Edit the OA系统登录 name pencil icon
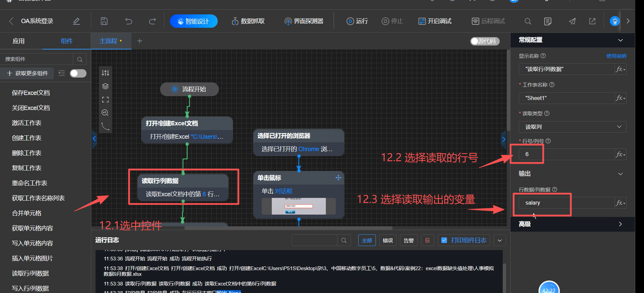644x293 pixels. click(x=76, y=21)
